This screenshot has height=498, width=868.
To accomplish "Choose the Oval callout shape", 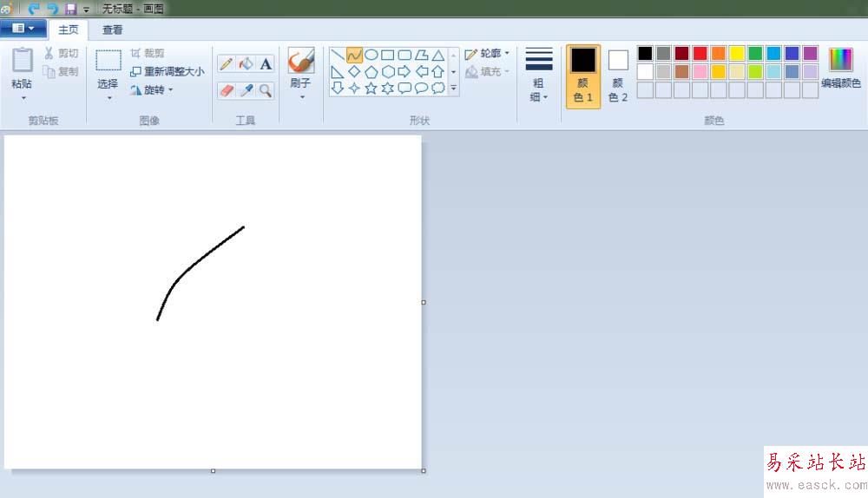I will coord(421,88).
